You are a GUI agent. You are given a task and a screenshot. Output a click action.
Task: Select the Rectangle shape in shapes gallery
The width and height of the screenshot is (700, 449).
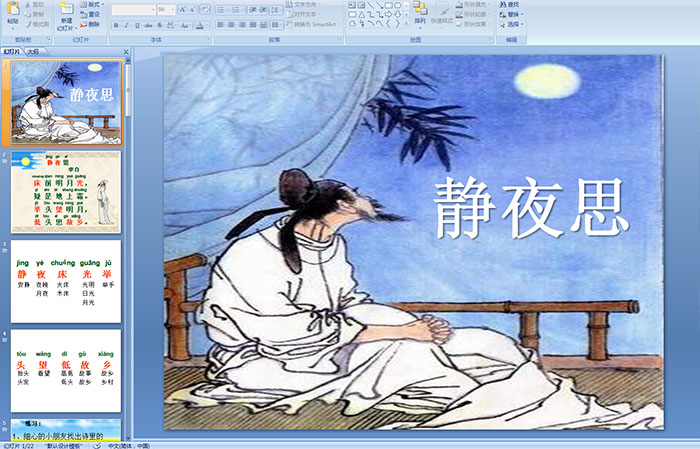[388, 5]
